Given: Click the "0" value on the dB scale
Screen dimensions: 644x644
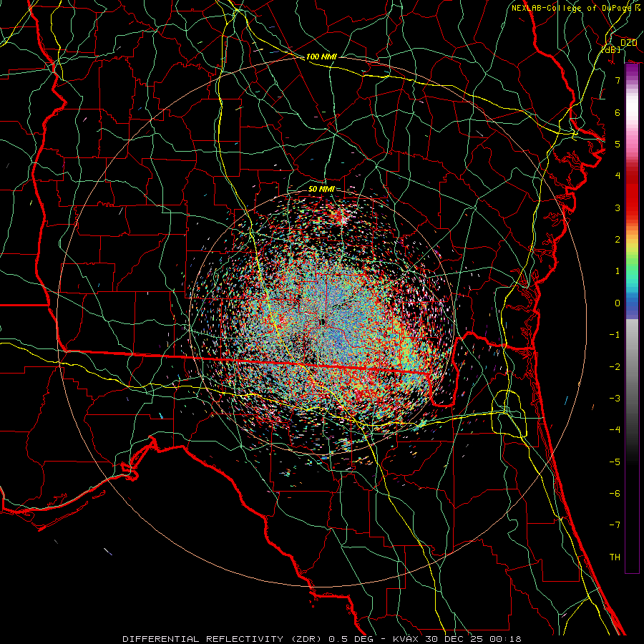Looking at the screenshot, I should (618, 303).
